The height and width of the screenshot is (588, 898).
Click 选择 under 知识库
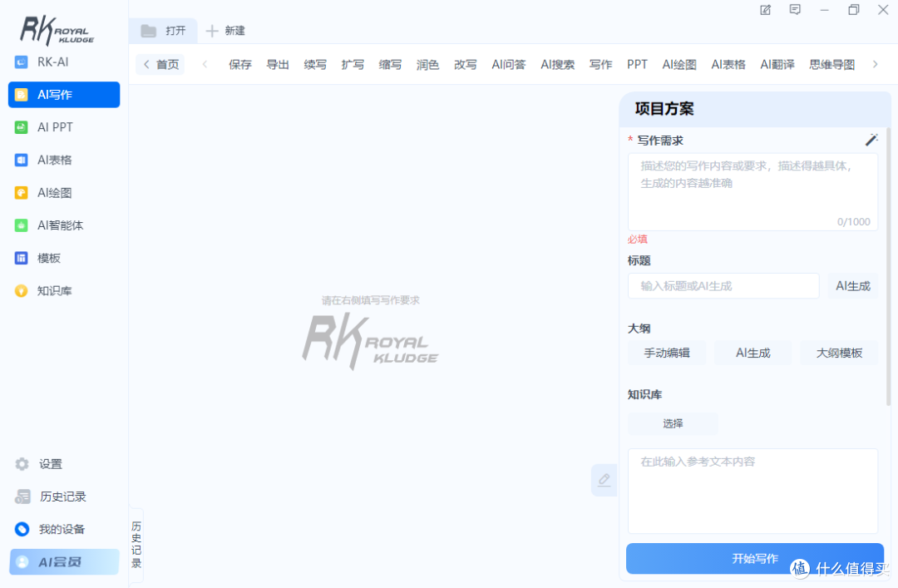point(673,423)
